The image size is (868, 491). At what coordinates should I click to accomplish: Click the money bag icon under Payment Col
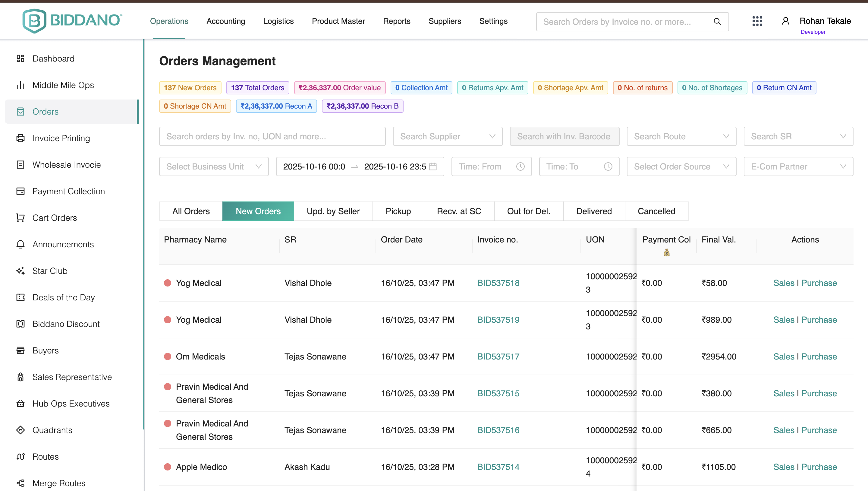(666, 252)
